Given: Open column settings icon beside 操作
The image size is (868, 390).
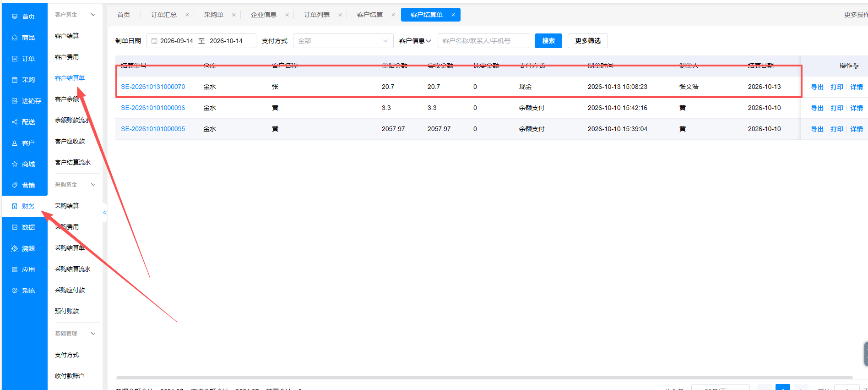Looking at the screenshot, I should [856, 66].
